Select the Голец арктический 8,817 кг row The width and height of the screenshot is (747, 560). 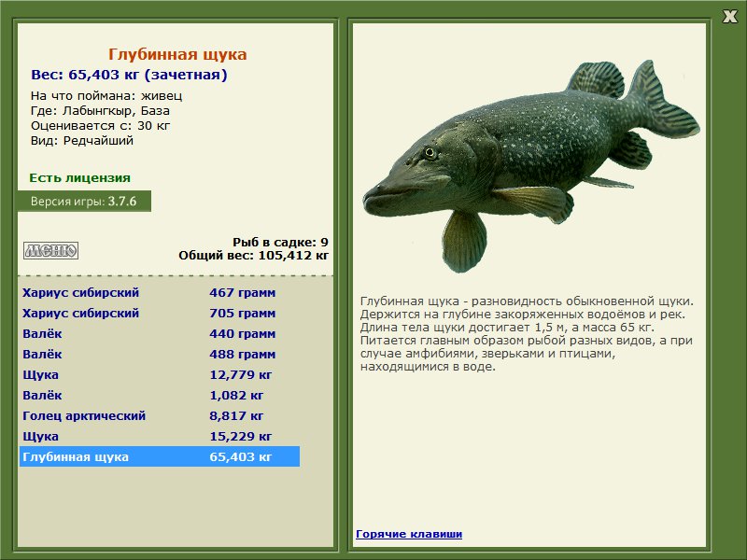tap(160, 415)
